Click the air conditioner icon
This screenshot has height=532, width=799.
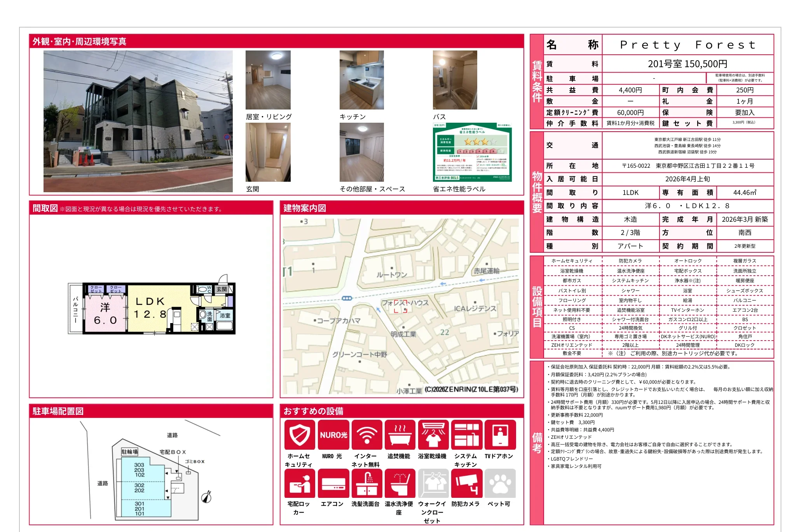pos(333,483)
